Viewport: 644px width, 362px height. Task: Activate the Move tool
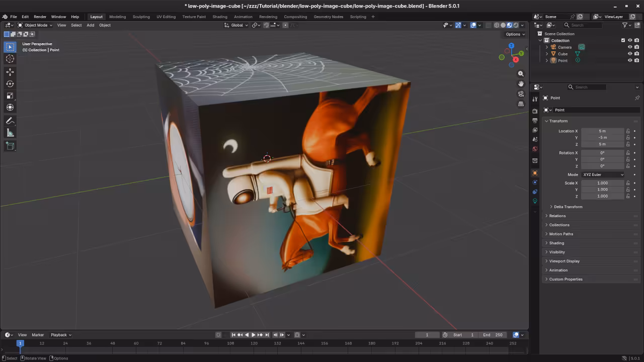tap(10, 72)
